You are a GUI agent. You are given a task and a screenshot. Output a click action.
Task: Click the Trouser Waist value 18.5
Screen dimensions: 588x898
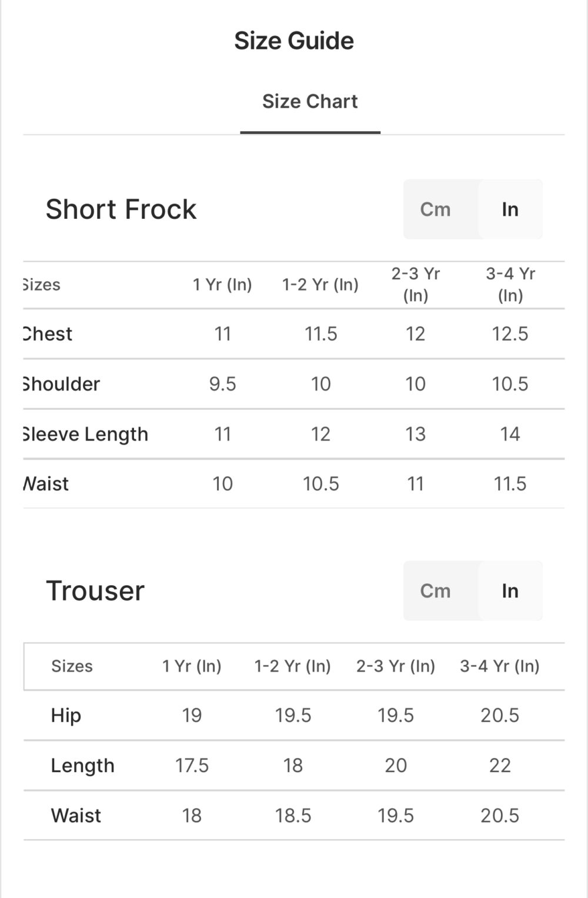(293, 816)
